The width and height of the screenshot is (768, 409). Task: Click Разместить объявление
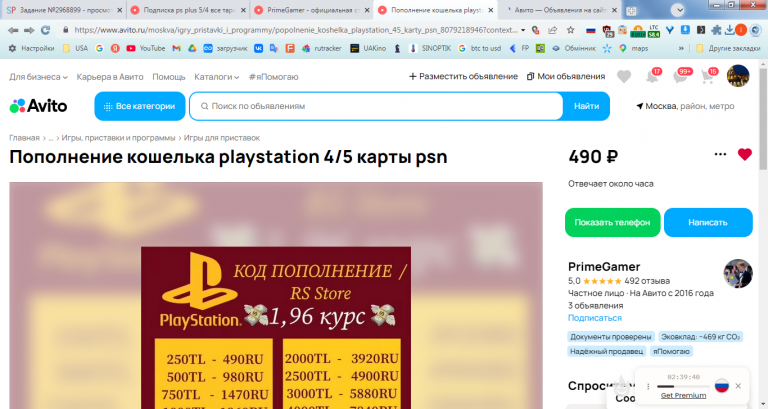[463, 76]
